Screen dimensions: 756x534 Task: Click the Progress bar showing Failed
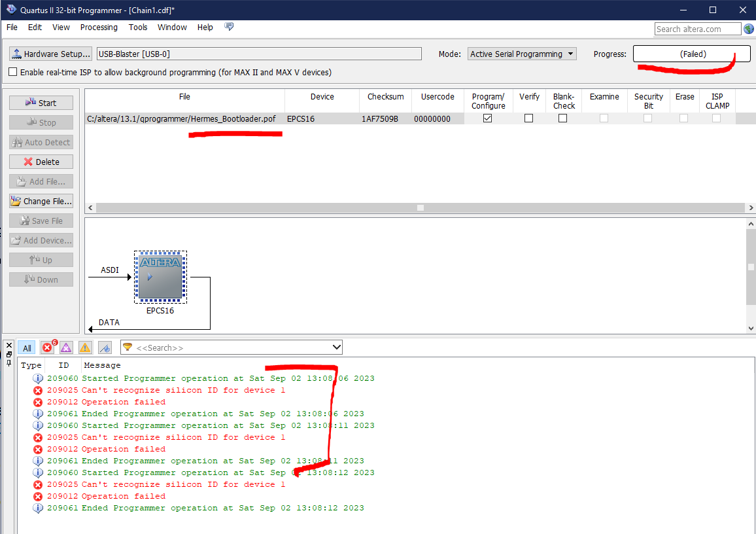click(692, 54)
